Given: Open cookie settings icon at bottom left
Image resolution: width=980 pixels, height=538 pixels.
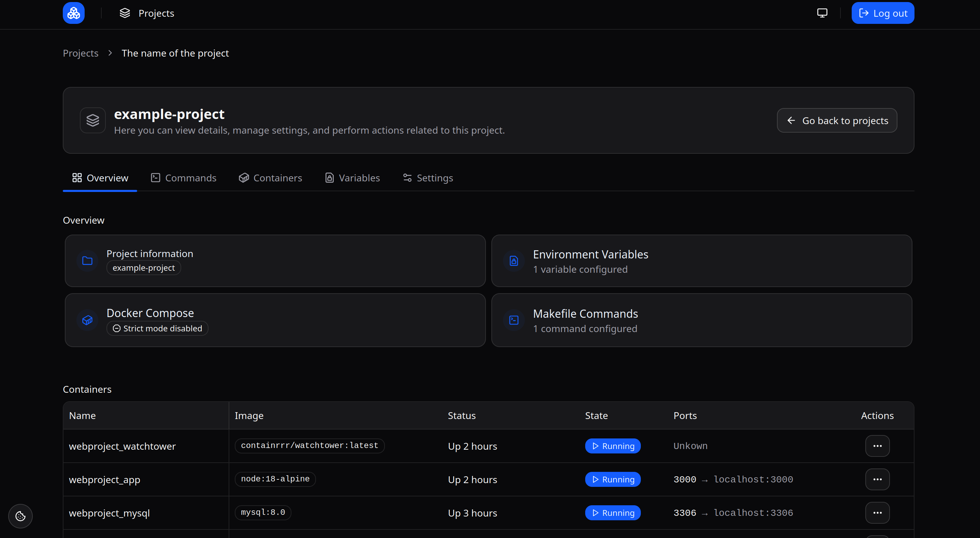Looking at the screenshot, I should coord(20,515).
